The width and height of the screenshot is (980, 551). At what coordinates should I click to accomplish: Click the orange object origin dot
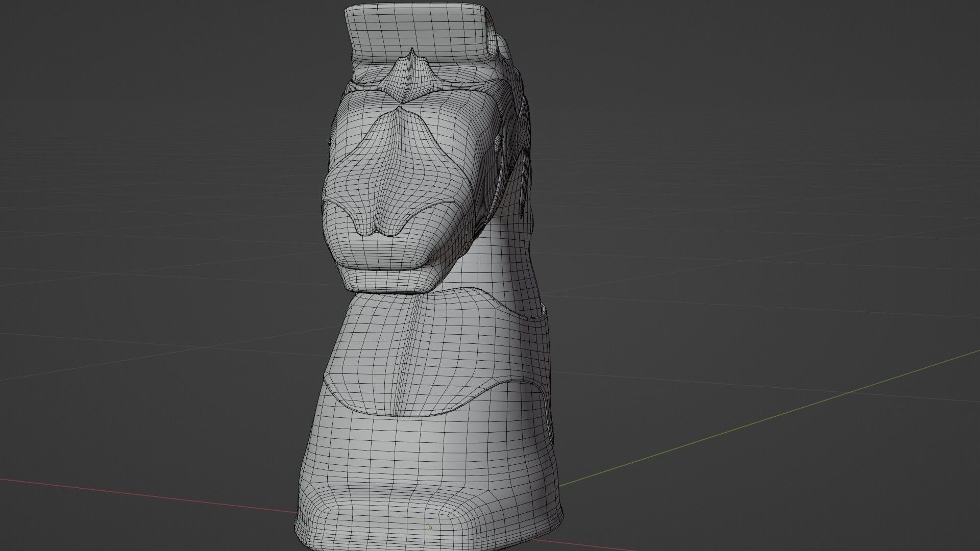(430, 528)
